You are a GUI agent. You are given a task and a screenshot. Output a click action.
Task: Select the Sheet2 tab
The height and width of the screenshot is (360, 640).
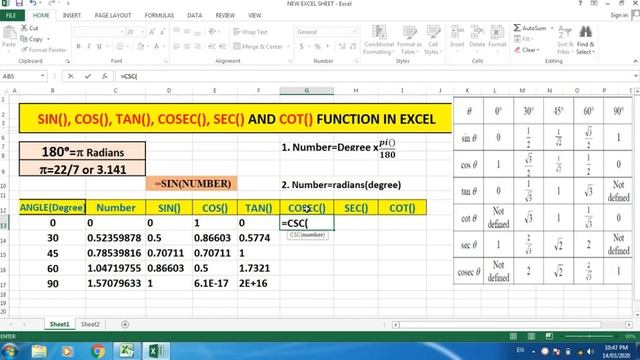click(x=90, y=324)
